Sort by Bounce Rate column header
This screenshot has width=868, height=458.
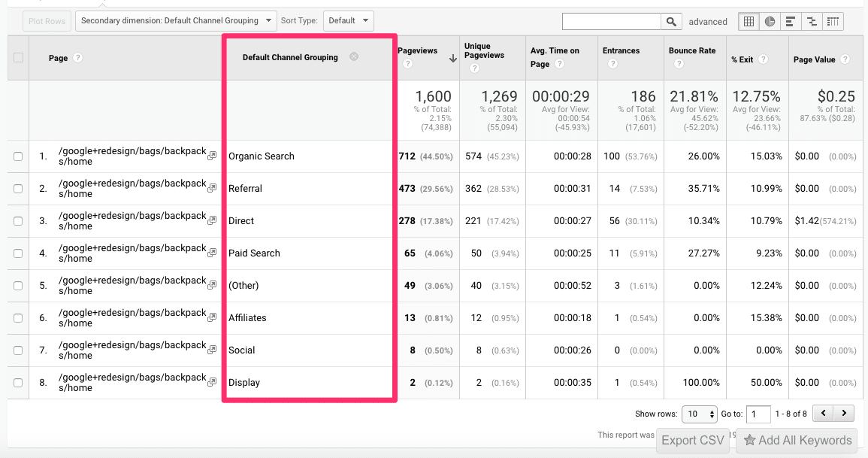pyautogui.click(x=692, y=50)
